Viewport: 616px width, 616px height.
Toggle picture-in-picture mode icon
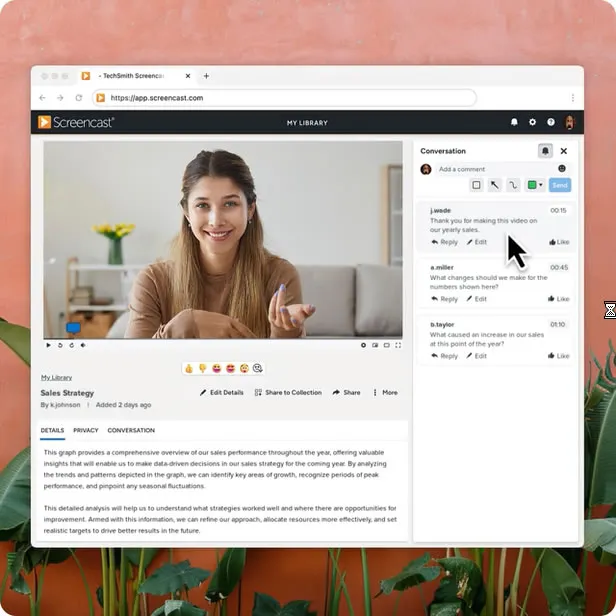tap(375, 345)
